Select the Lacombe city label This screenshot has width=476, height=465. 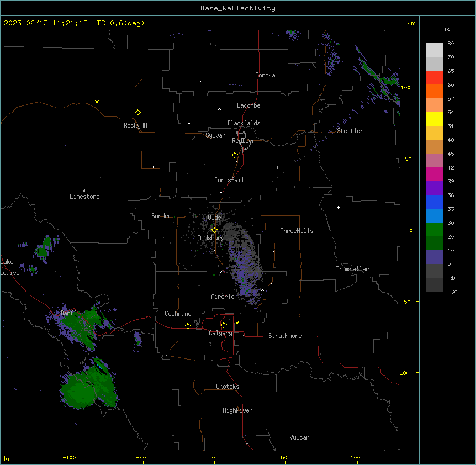248,105
